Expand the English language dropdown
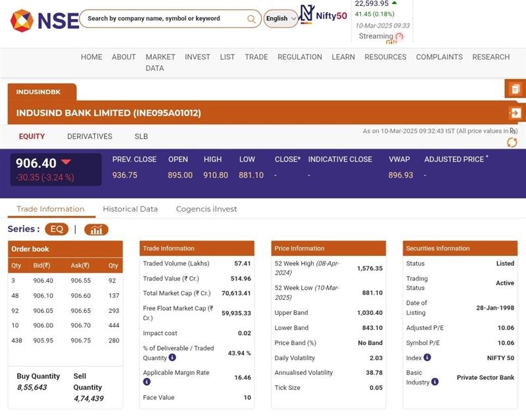 click(281, 18)
